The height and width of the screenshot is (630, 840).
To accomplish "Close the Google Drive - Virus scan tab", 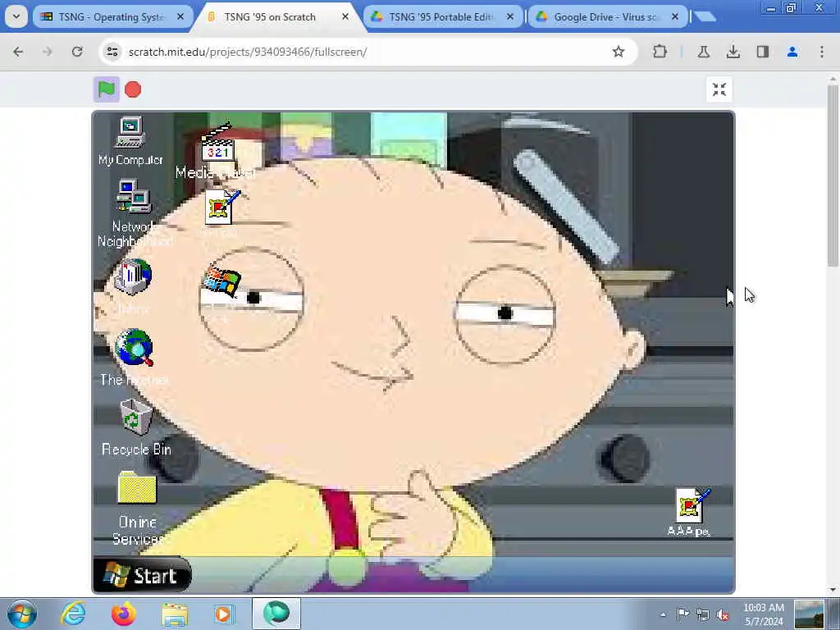I will point(675,17).
